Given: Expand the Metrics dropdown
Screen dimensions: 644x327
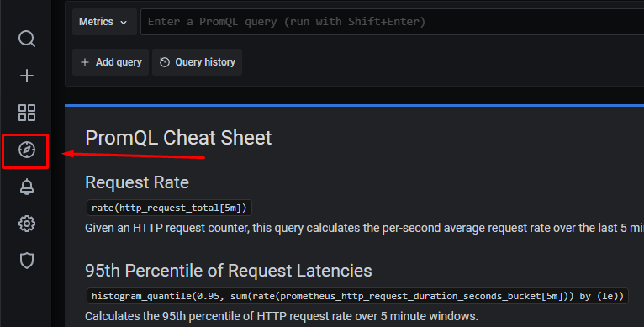Looking at the screenshot, I should 104,22.
